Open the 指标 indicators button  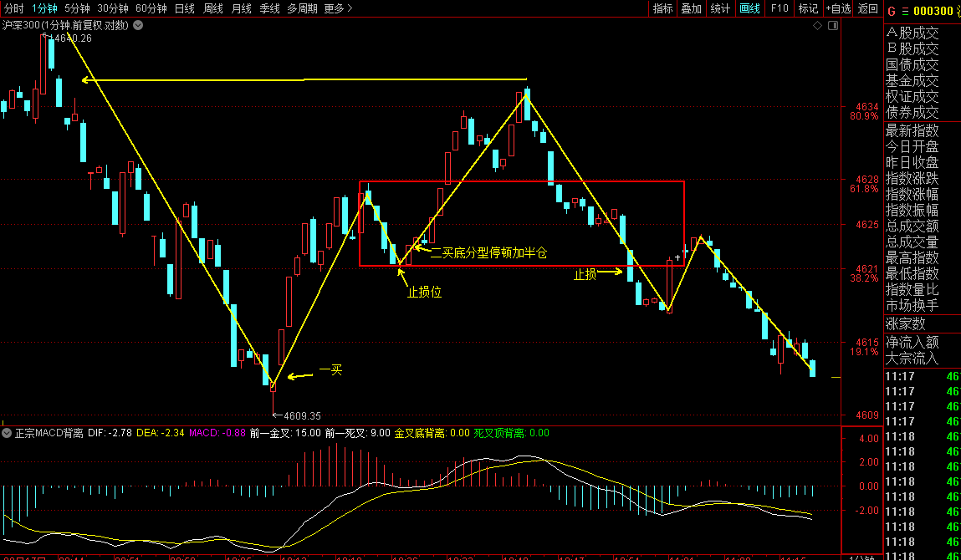pyautogui.click(x=662, y=8)
